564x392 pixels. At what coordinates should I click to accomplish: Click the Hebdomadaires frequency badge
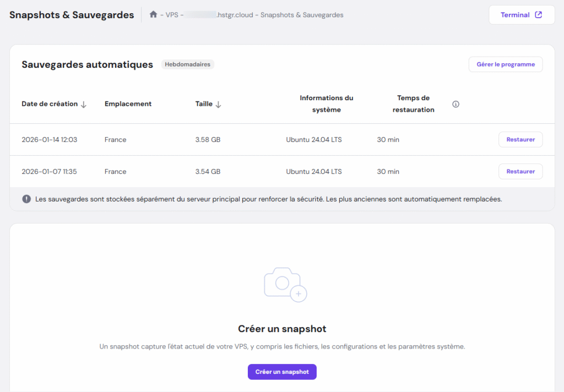pyautogui.click(x=187, y=64)
